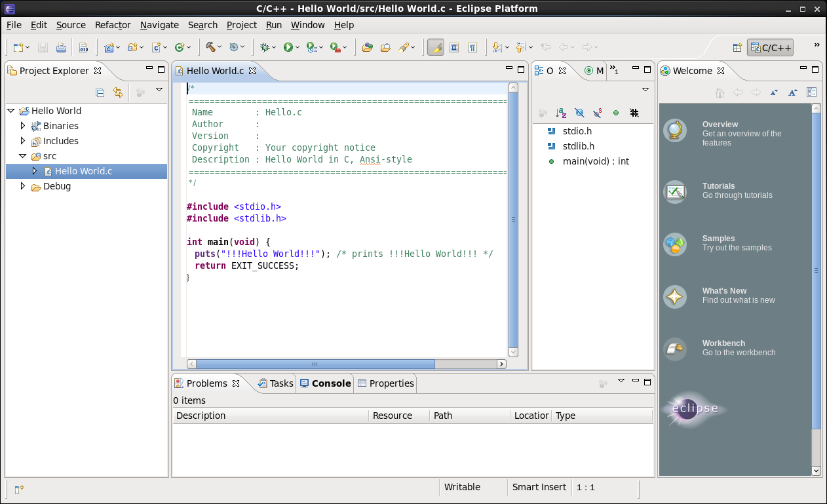
Task: Expand the Binaries tree node
Action: [x=23, y=125]
